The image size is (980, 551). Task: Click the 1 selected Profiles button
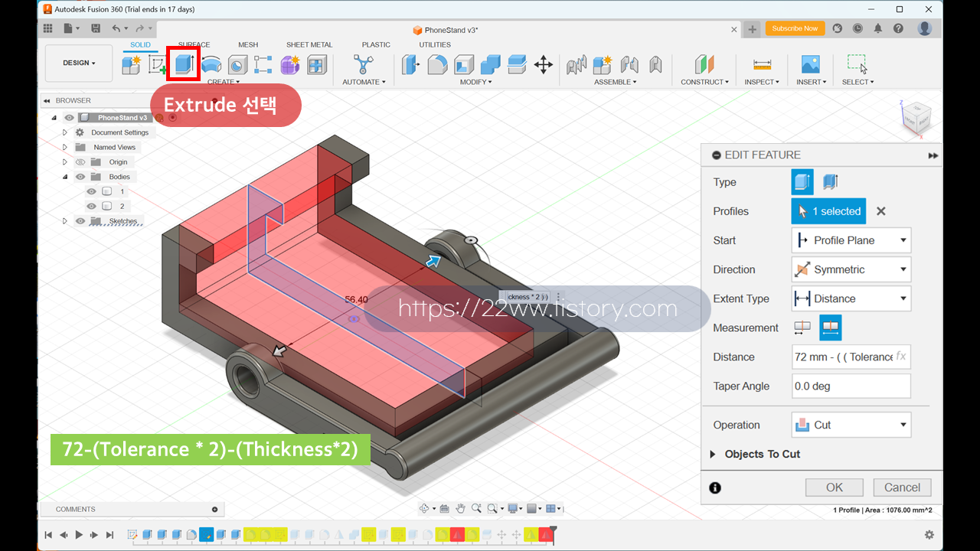(828, 211)
